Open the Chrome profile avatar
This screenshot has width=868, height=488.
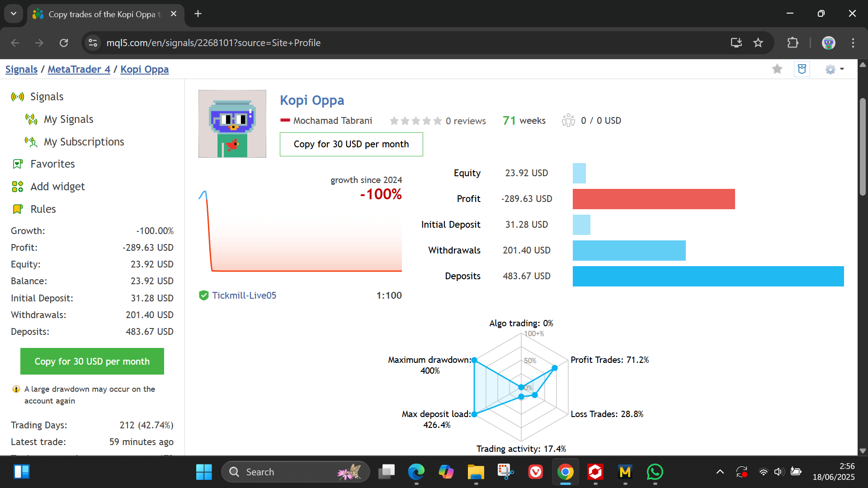pos(829,43)
